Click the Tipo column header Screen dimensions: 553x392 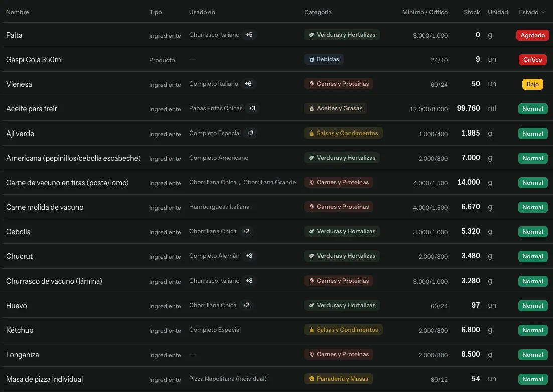click(x=155, y=12)
